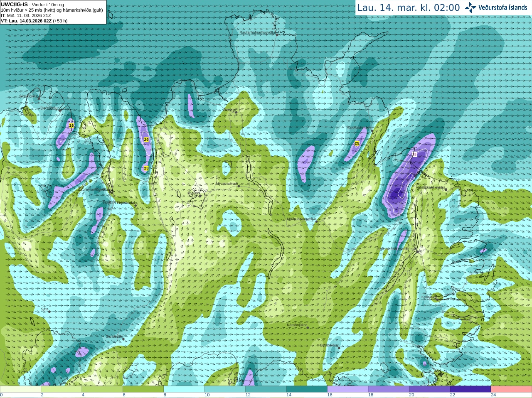Click the 4–6 m/s green legend swatch
Image resolution: width=532 pixels, height=398 pixels.
[102, 389]
